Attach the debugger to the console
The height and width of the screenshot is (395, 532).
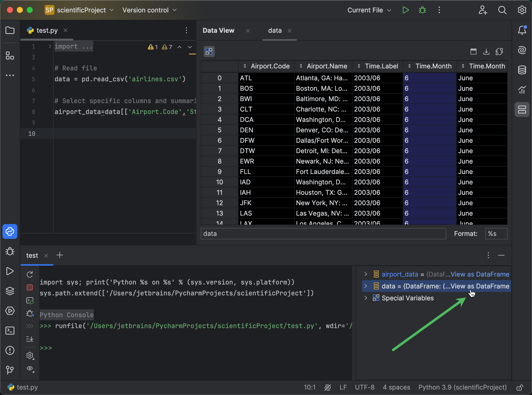[30, 313]
